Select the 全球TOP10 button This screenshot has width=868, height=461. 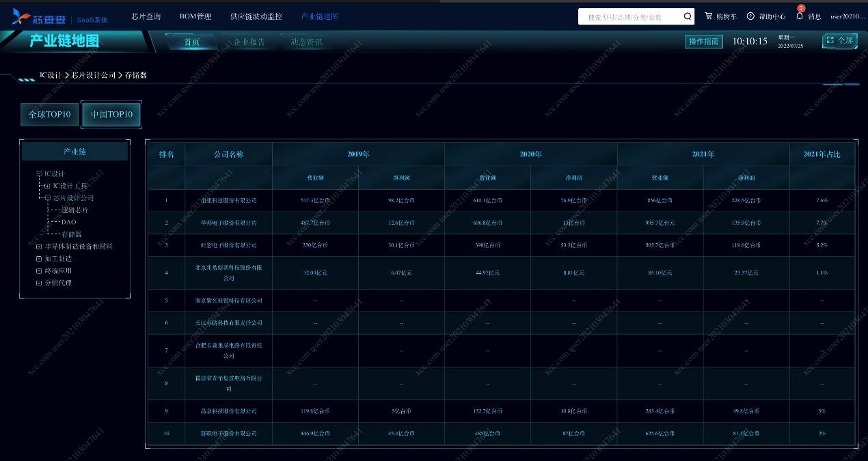click(x=49, y=115)
